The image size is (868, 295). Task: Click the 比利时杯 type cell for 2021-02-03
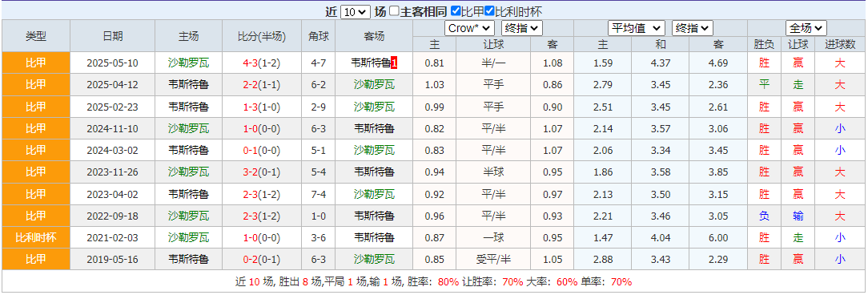click(36, 238)
